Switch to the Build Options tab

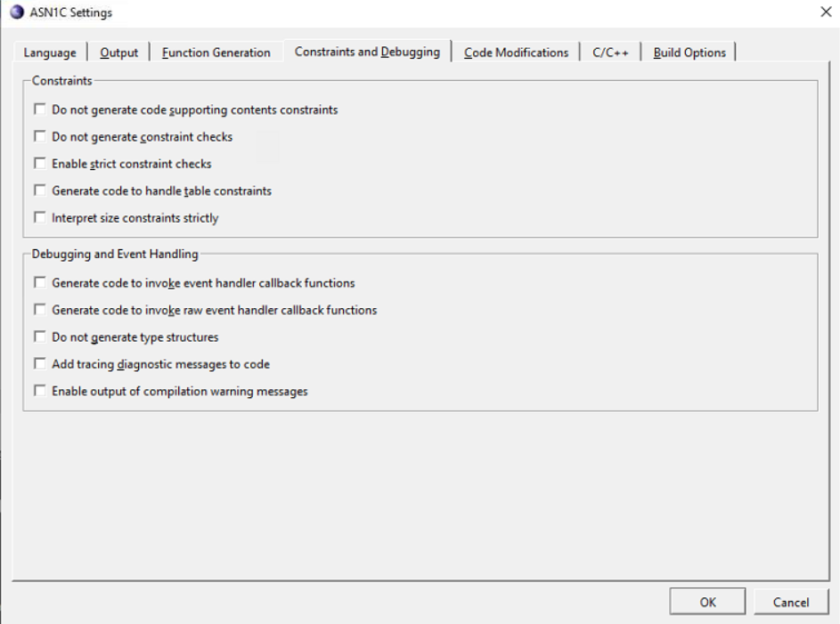(689, 53)
